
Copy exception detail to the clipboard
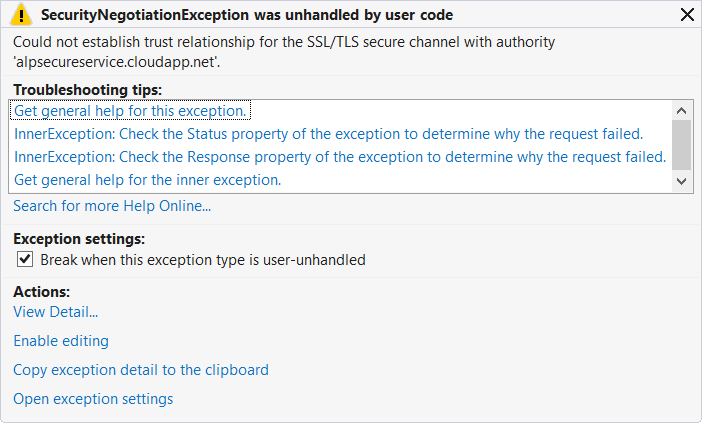pos(141,370)
